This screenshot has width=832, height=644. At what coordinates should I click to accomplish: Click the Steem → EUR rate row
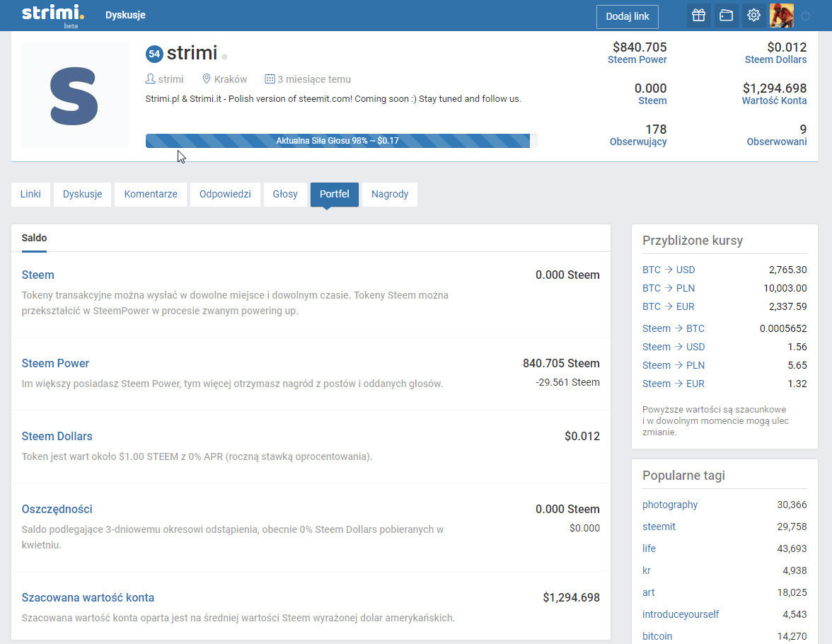pos(724,384)
